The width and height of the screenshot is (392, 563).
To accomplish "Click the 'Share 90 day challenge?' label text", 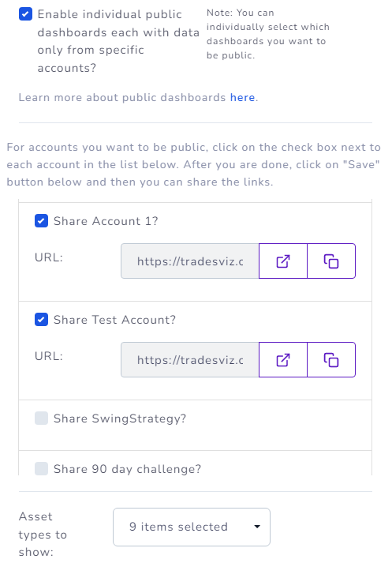I will (127, 469).
